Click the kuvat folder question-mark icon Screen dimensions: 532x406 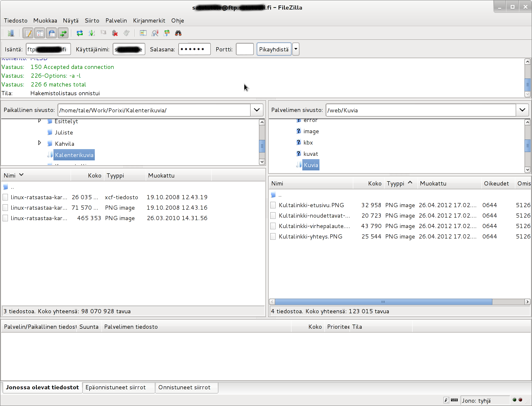(299, 154)
